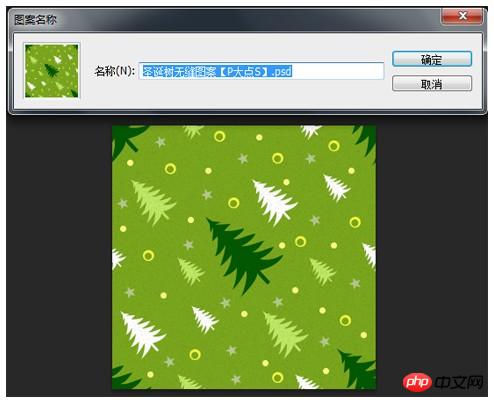Click the 名称(N): label text
The height and width of the screenshot is (402, 494).
pyautogui.click(x=114, y=71)
